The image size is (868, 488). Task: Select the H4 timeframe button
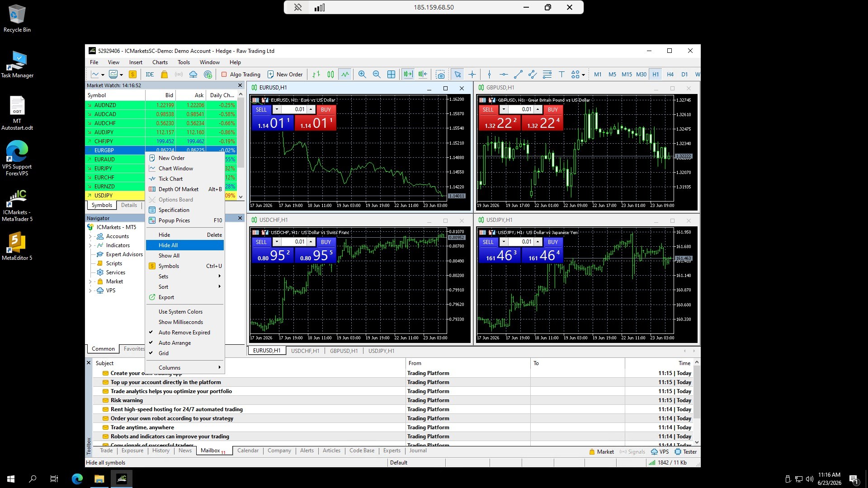point(670,75)
